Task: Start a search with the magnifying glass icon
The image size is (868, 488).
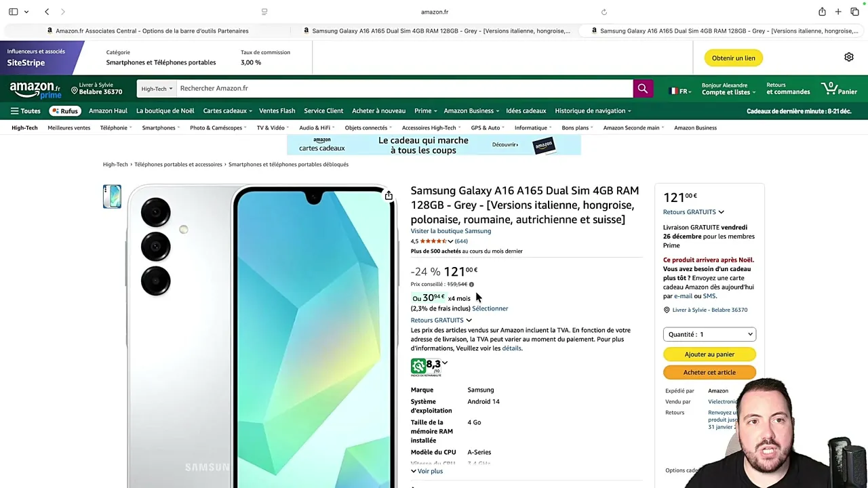Action: coord(642,88)
